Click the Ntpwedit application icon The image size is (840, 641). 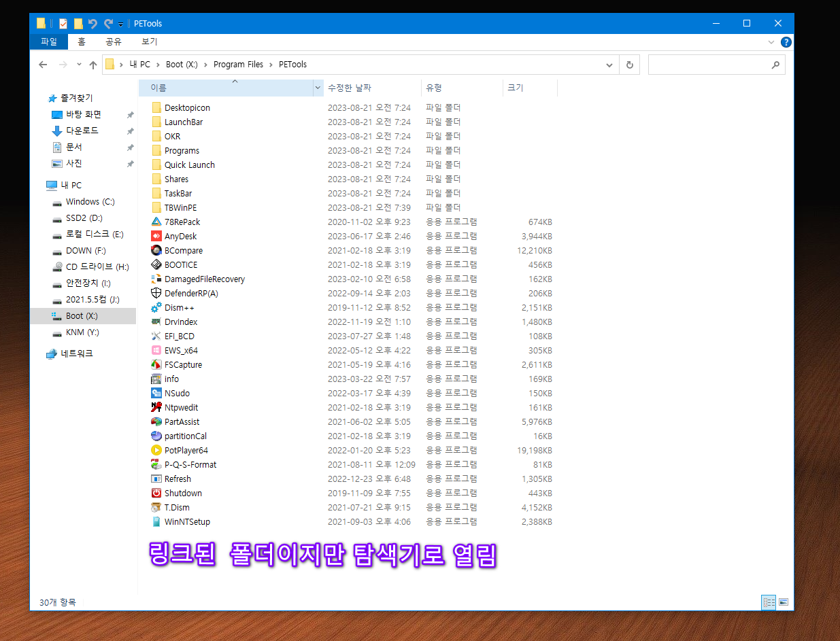coord(156,407)
